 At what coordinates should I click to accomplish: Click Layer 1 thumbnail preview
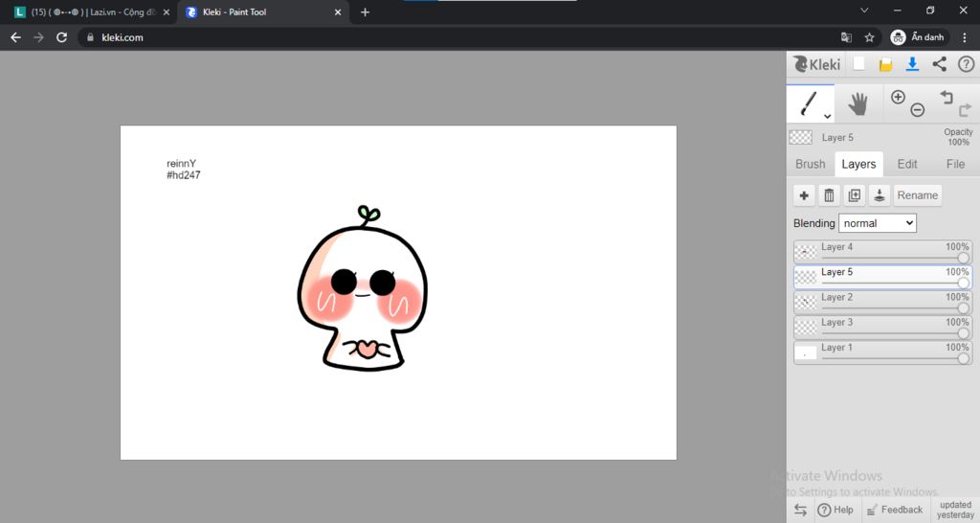(x=805, y=352)
